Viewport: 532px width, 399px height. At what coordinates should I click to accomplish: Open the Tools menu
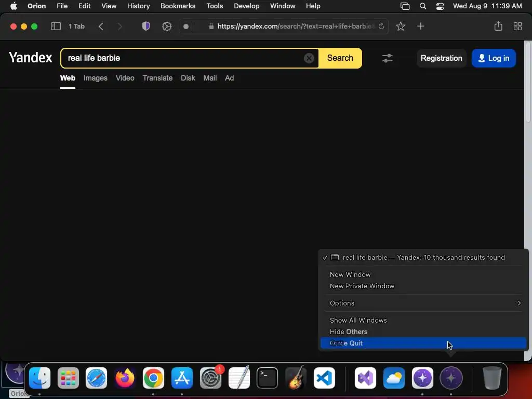point(215,6)
